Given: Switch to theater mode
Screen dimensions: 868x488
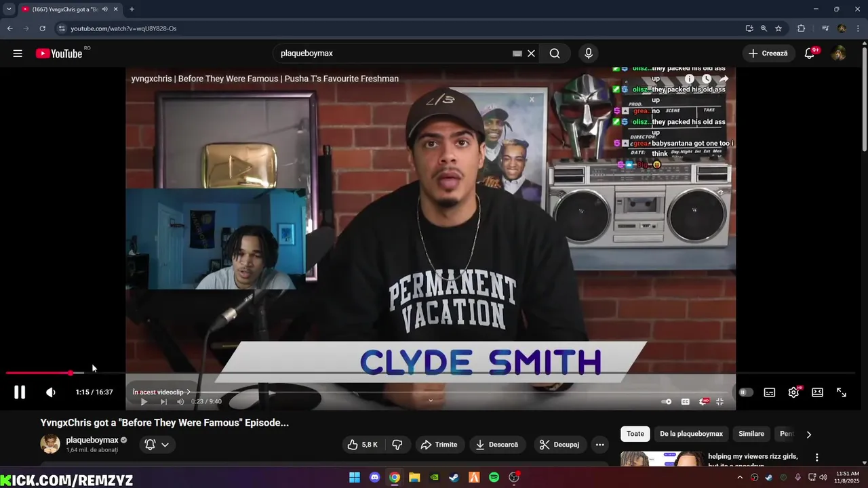Looking at the screenshot, I should pyautogui.click(x=818, y=392).
